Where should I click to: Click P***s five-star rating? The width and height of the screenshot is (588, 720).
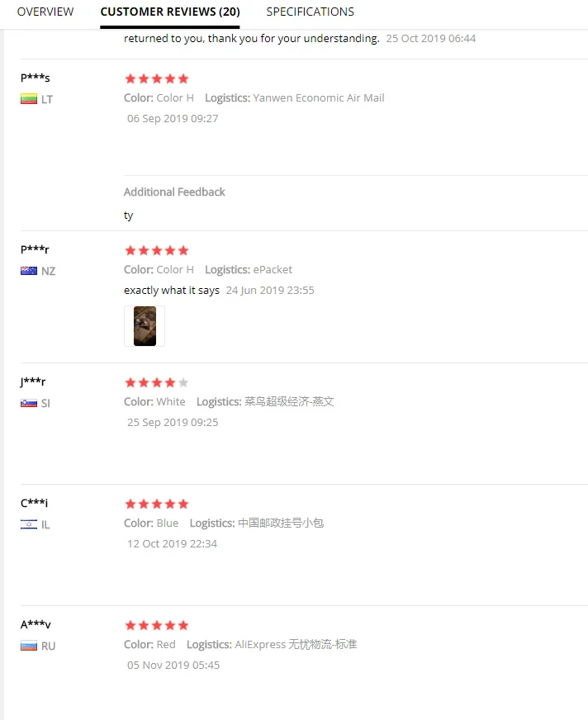pos(156,79)
